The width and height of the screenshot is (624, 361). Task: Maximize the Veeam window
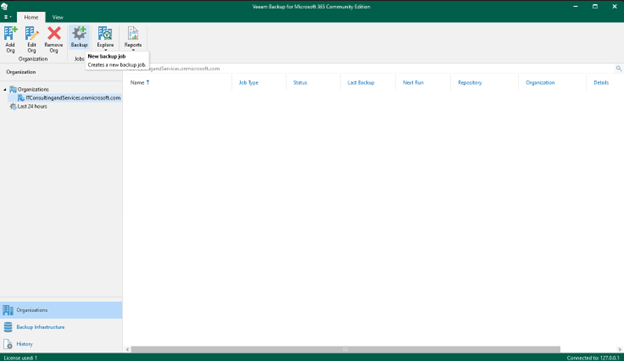click(x=595, y=6)
